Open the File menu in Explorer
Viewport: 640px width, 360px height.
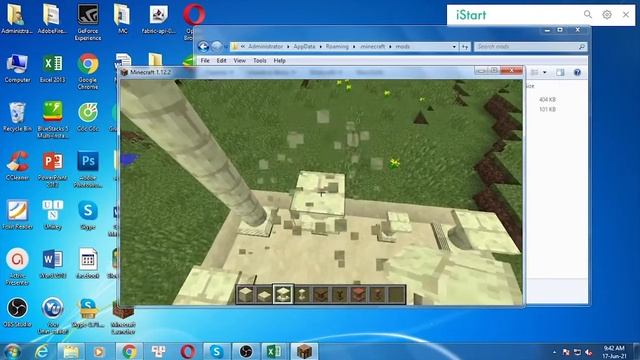click(x=205, y=60)
